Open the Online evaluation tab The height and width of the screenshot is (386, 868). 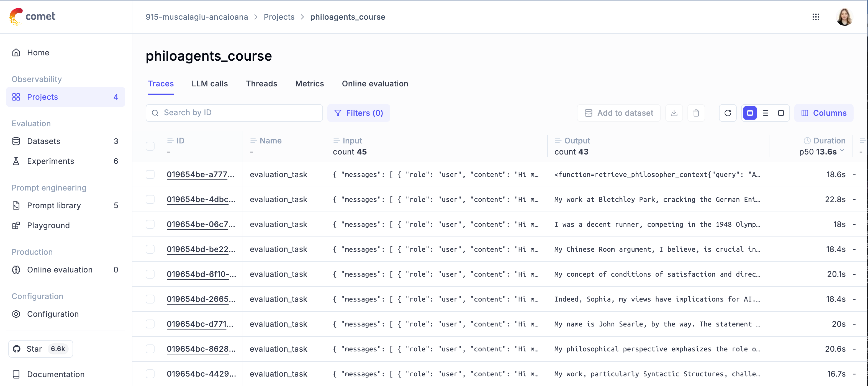tap(375, 84)
